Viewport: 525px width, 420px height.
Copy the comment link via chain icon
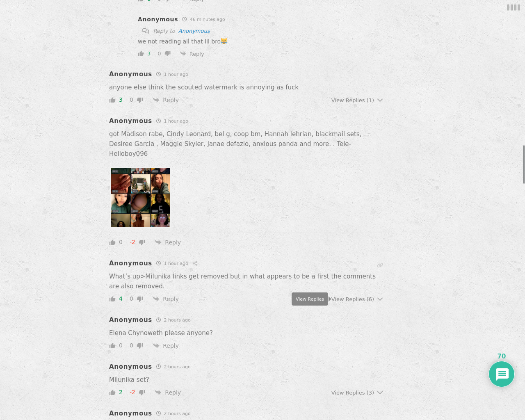coord(380,265)
